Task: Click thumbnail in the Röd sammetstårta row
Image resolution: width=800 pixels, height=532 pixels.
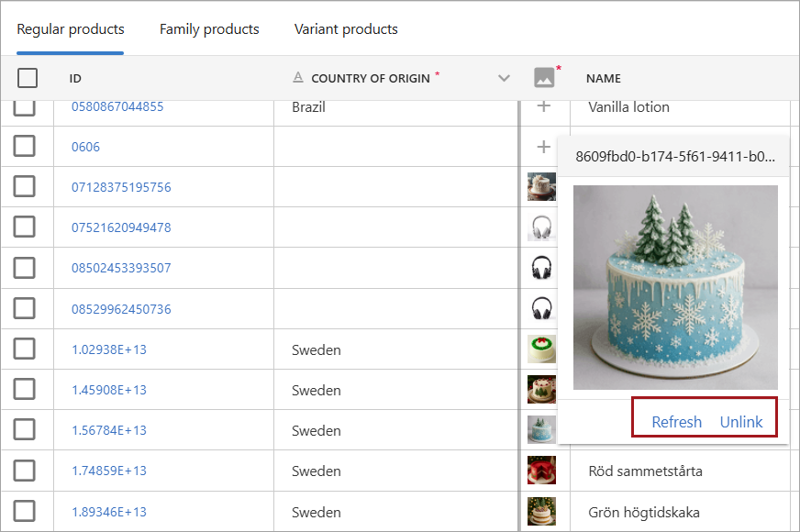Action: point(541,471)
